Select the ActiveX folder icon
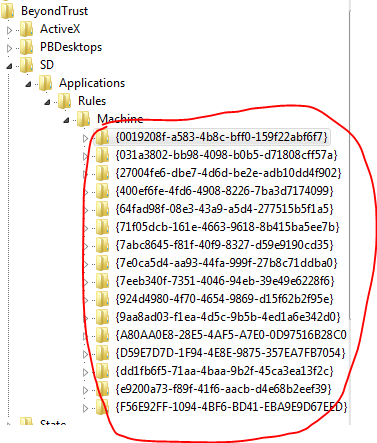 [x=26, y=29]
